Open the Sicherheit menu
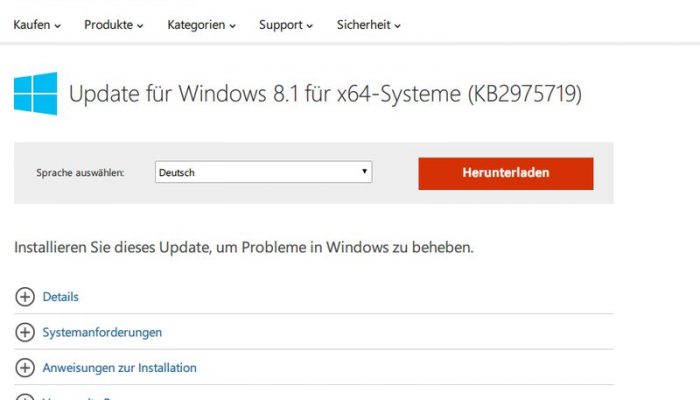The image size is (700, 400). click(368, 25)
